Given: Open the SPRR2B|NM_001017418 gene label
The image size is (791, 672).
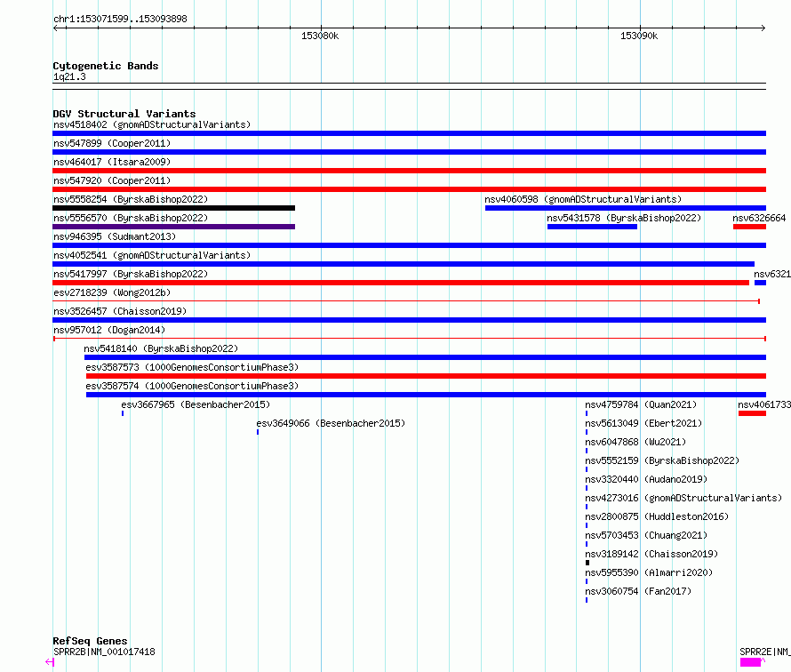Looking at the screenshot, I should (x=104, y=652).
